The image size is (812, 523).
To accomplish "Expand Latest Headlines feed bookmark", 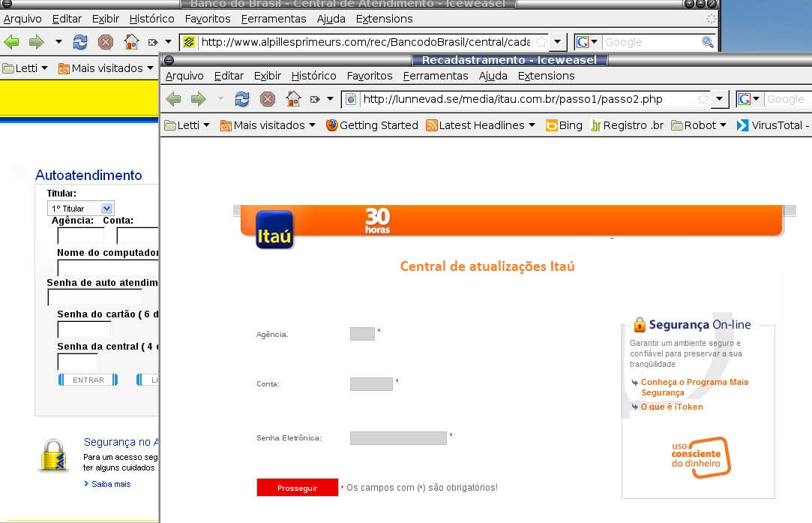I will click(x=481, y=125).
